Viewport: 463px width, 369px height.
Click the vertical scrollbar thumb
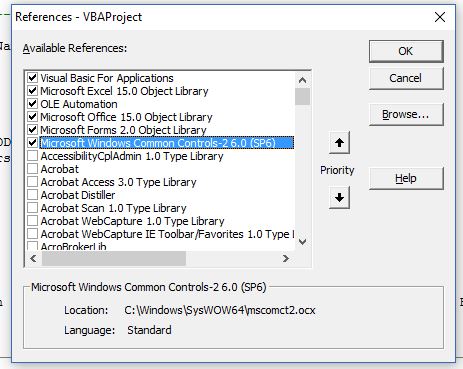[302, 96]
